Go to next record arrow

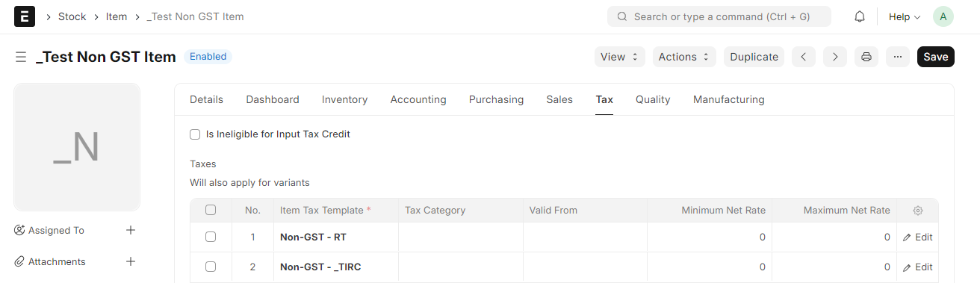pyautogui.click(x=835, y=57)
